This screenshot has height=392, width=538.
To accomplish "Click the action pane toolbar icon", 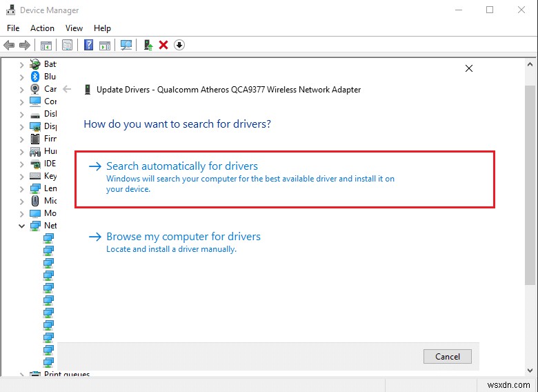I will pyautogui.click(x=105, y=45).
